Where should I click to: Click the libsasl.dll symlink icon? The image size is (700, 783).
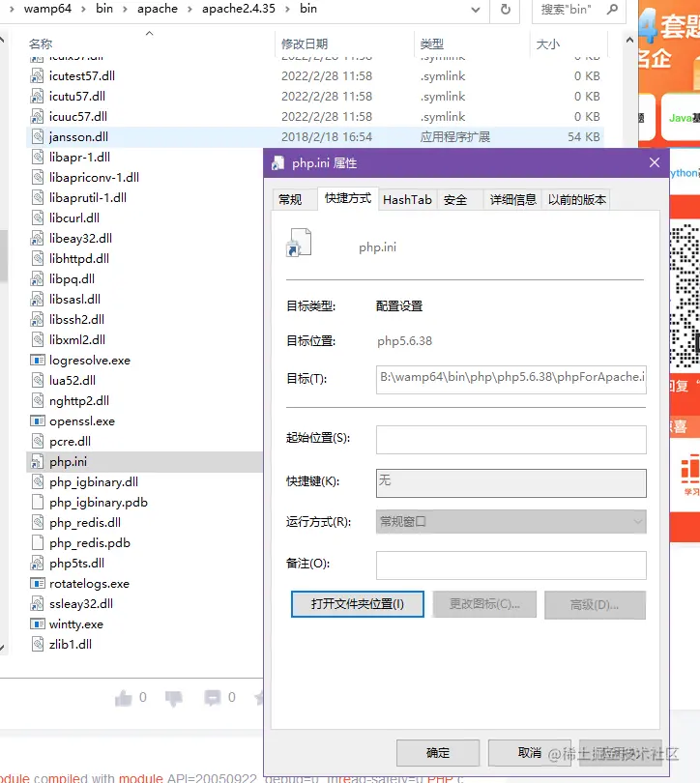coord(37,299)
